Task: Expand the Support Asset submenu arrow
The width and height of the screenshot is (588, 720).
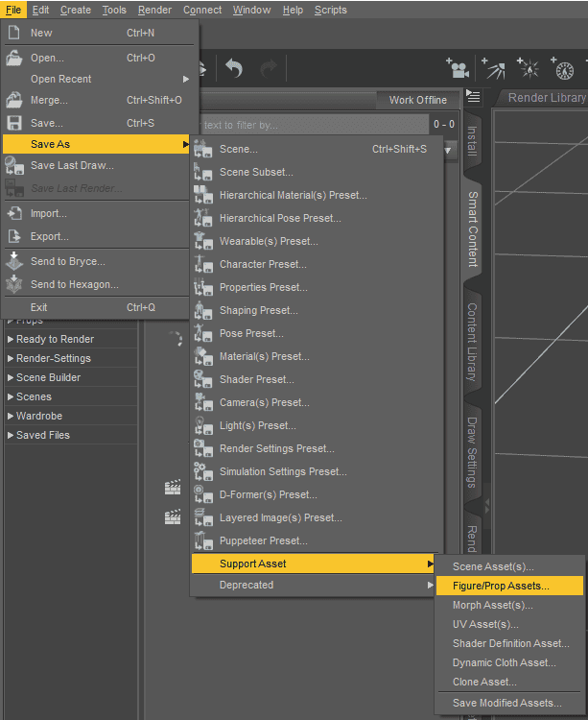Action: click(x=431, y=564)
